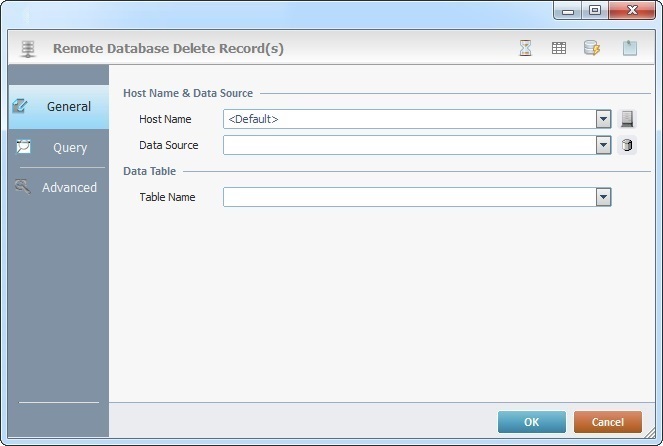
Task: Close the dialog with the red X
Action: tap(631, 10)
